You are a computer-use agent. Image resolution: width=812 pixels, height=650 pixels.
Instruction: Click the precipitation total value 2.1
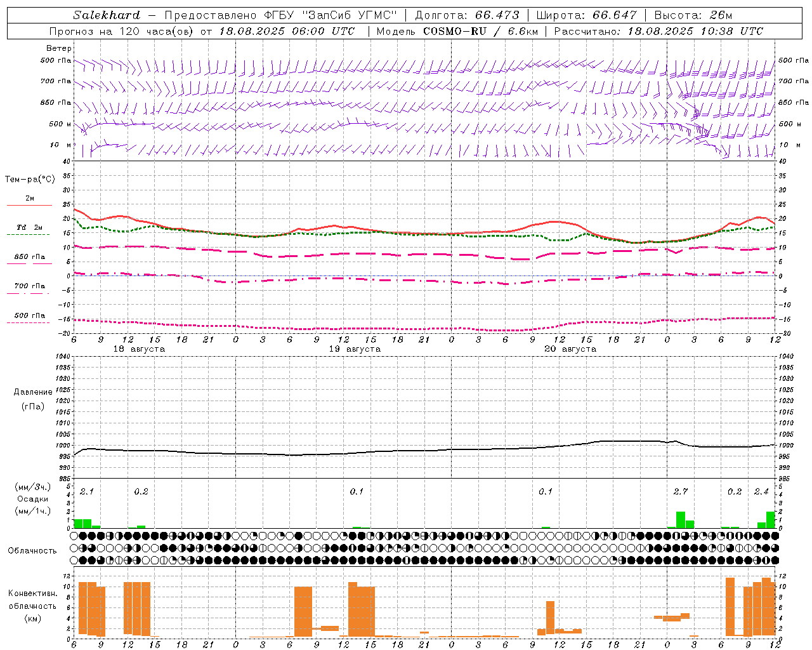click(87, 492)
